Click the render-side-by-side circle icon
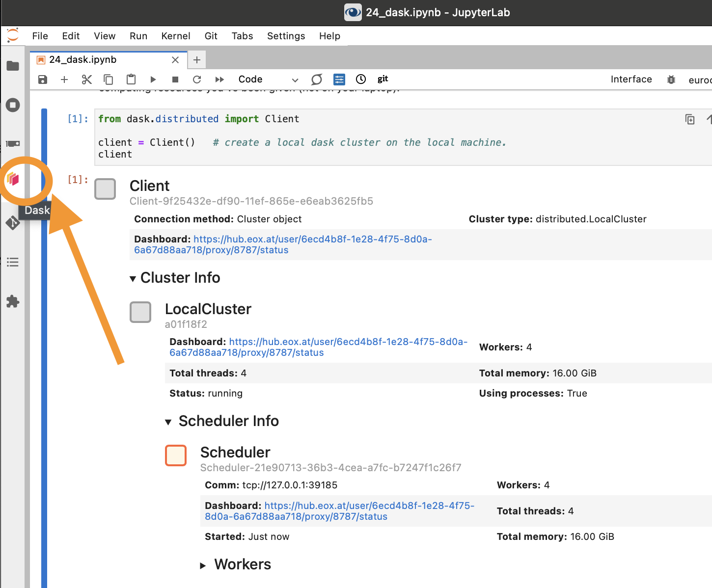The height and width of the screenshot is (588, 712). click(x=317, y=80)
